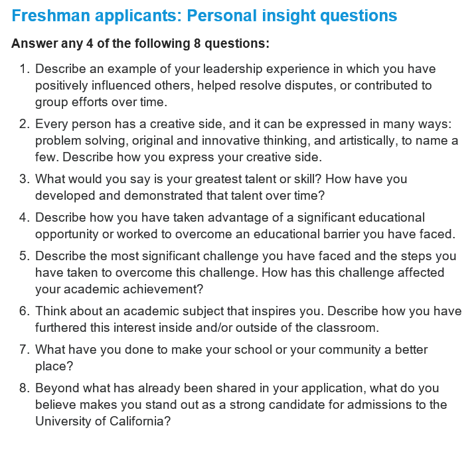The image size is (476, 450).
Task: Click the "Answer any 4 of the following" line
Action: click(140, 44)
